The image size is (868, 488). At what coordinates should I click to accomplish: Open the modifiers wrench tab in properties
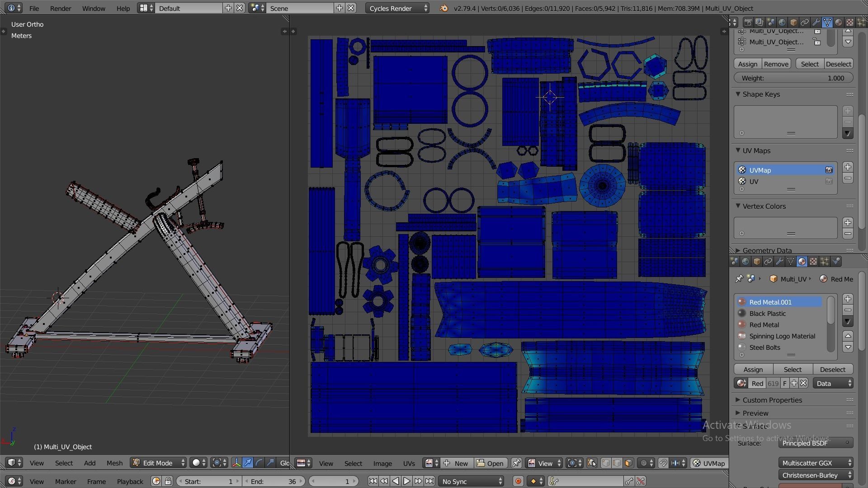(816, 22)
